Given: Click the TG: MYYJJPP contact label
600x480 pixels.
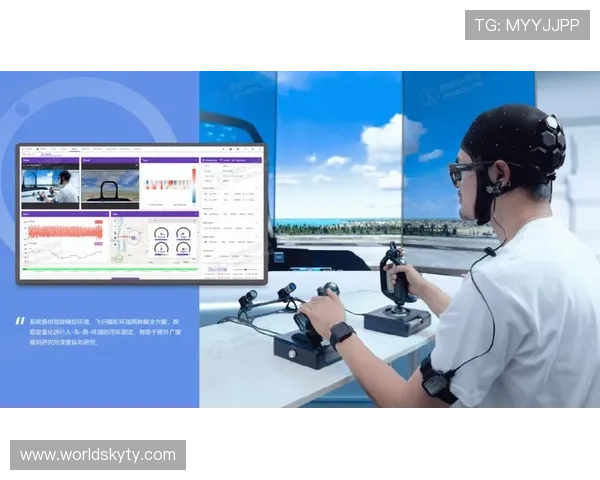Looking at the screenshot, I should [527, 25].
